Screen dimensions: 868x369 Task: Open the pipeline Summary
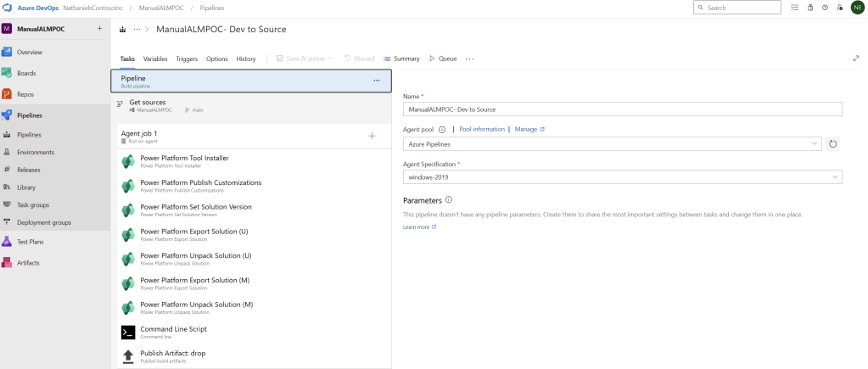tap(401, 59)
